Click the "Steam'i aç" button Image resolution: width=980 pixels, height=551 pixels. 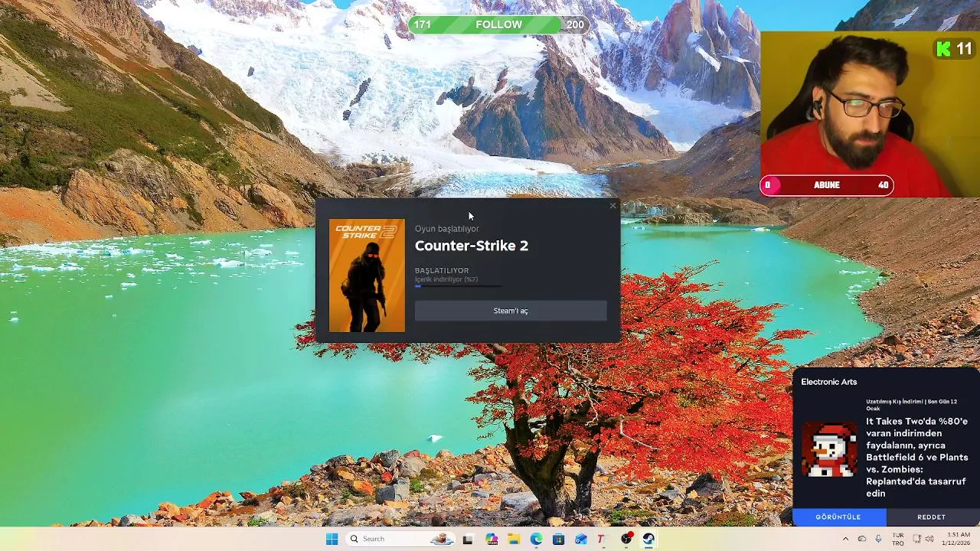pos(511,311)
